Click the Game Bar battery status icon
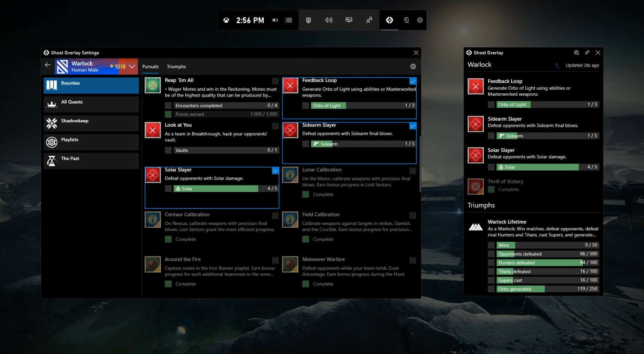This screenshot has width=644, height=354. coord(275,20)
